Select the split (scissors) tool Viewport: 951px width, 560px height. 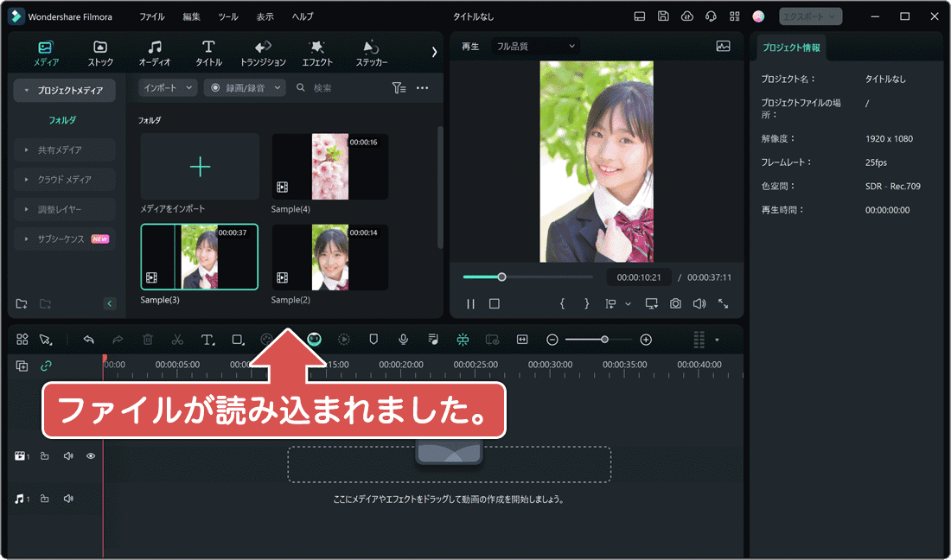tap(177, 340)
